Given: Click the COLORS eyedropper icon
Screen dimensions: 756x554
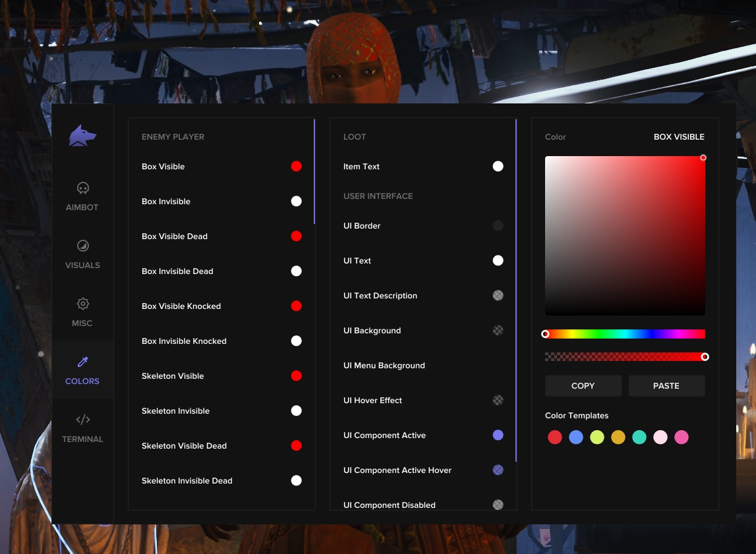Looking at the screenshot, I should 82,362.
